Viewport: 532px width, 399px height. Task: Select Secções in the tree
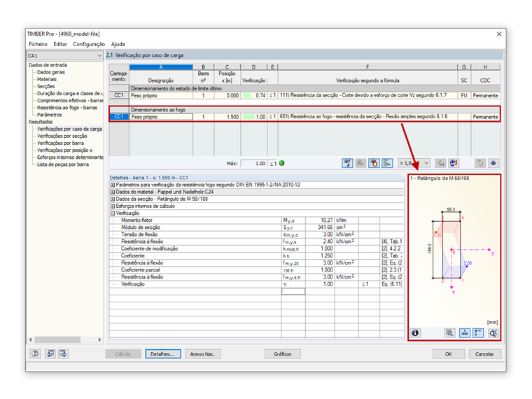click(x=45, y=87)
